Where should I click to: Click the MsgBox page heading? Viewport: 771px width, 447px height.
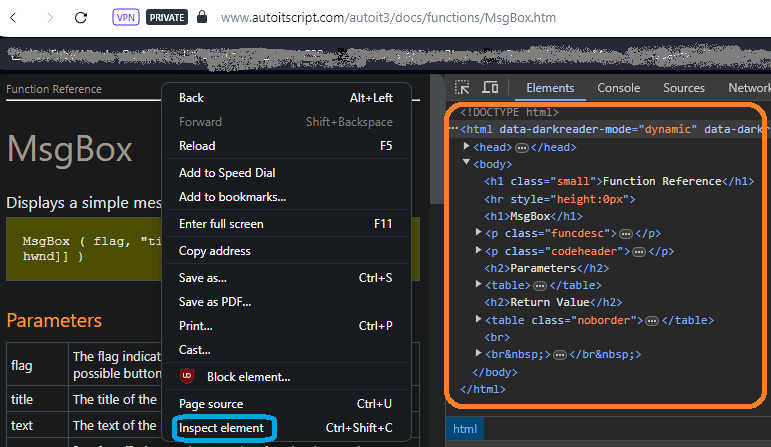(69, 149)
